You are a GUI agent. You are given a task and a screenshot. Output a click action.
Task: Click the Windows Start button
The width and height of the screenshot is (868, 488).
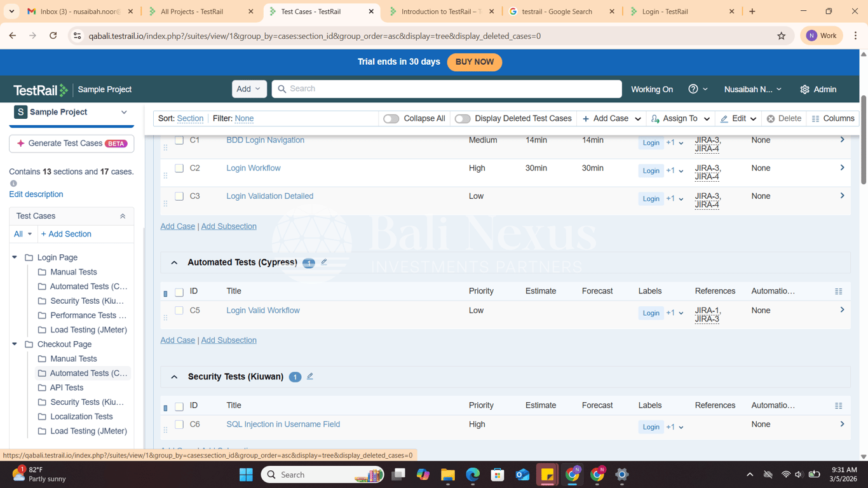coord(246,475)
